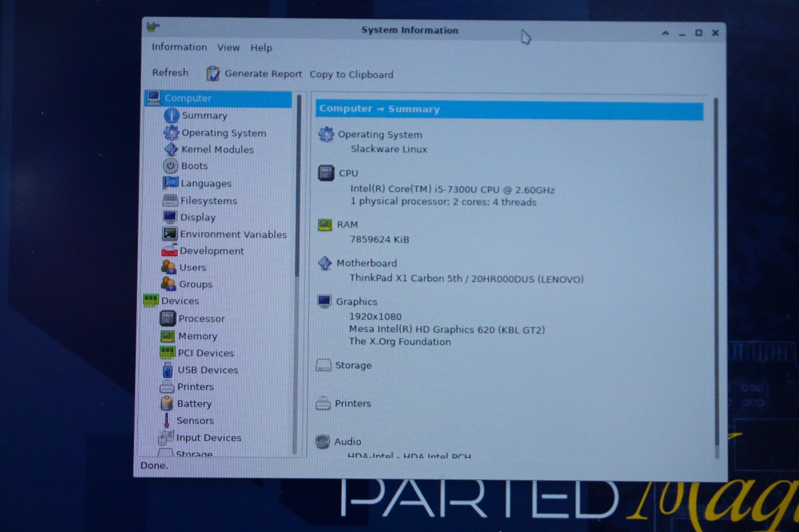Select the Summary info icon

[171, 115]
